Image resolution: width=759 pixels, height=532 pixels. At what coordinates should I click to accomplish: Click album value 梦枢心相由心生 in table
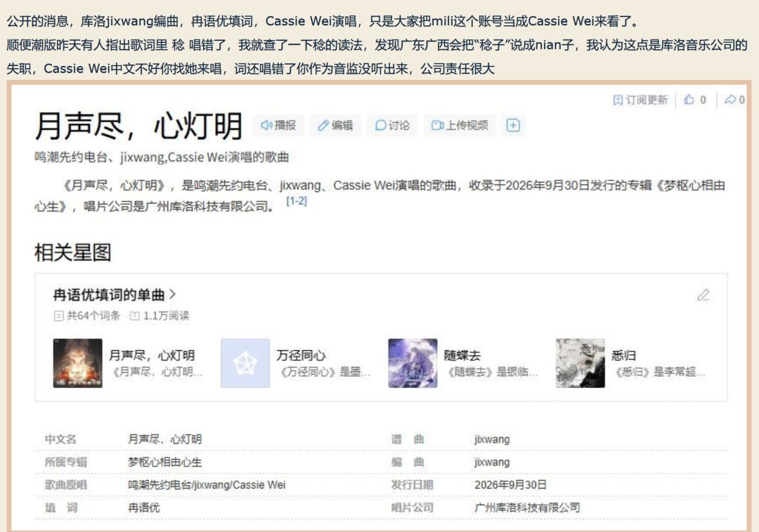164,462
